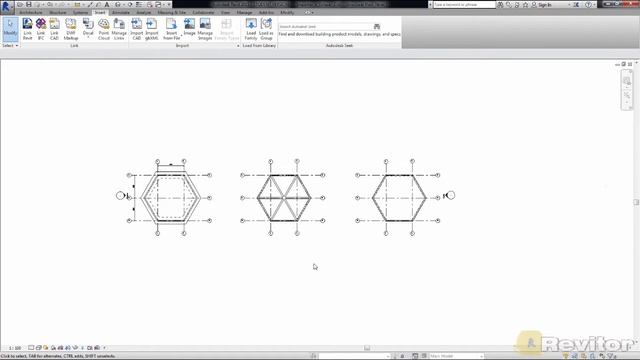
Task: Open Sign In dropdown arrow
Action: point(569,5)
